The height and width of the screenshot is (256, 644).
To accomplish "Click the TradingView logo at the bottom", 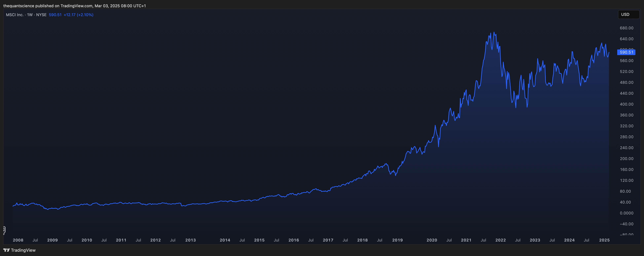I will pyautogui.click(x=19, y=250).
